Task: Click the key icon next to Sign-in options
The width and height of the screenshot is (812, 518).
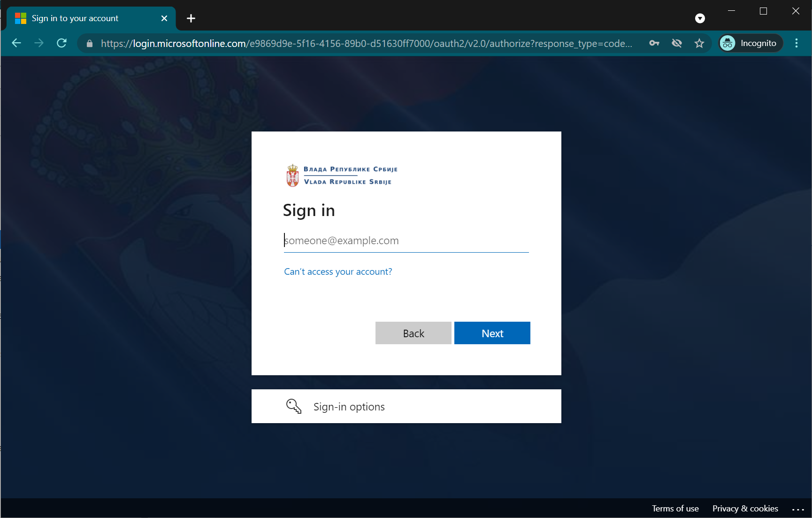Action: 293,406
